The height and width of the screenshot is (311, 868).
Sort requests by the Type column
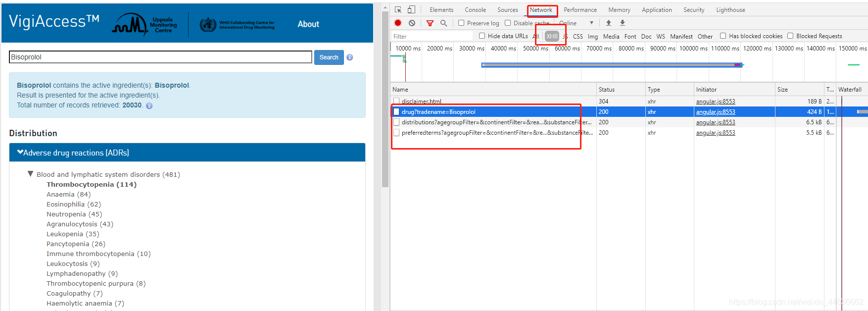[x=670, y=90]
